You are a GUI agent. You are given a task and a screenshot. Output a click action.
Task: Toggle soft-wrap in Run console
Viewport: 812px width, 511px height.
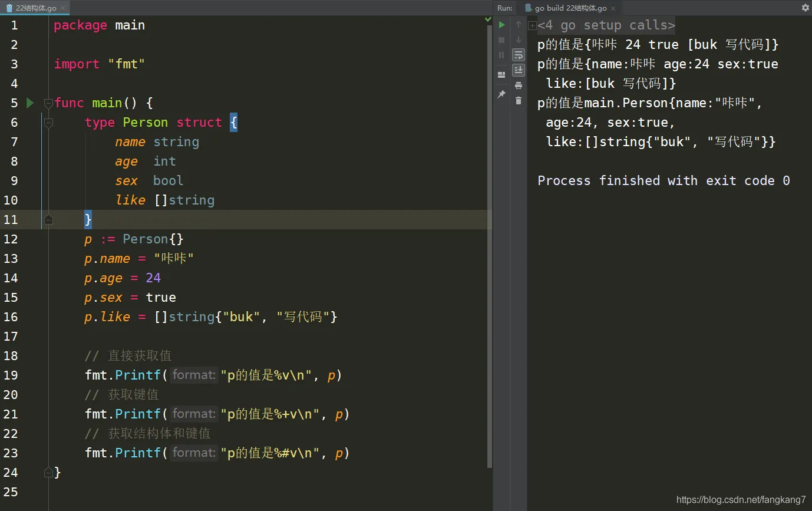(519, 55)
